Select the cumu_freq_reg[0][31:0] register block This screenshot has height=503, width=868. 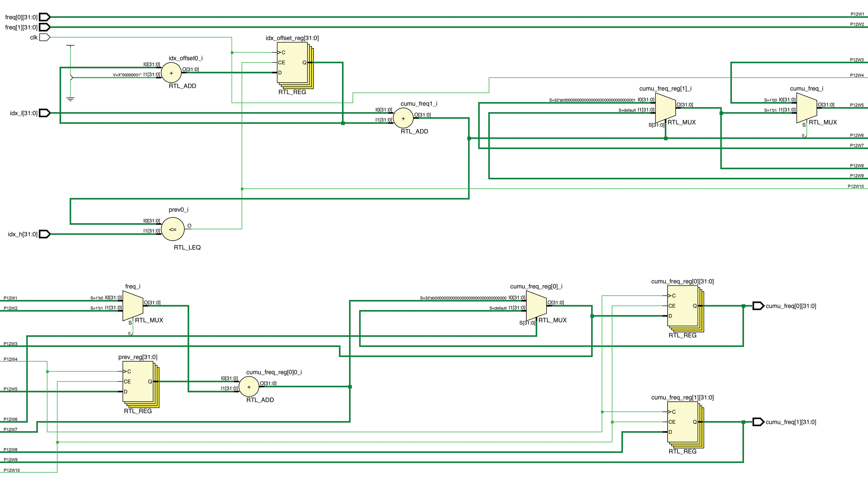[683, 306]
